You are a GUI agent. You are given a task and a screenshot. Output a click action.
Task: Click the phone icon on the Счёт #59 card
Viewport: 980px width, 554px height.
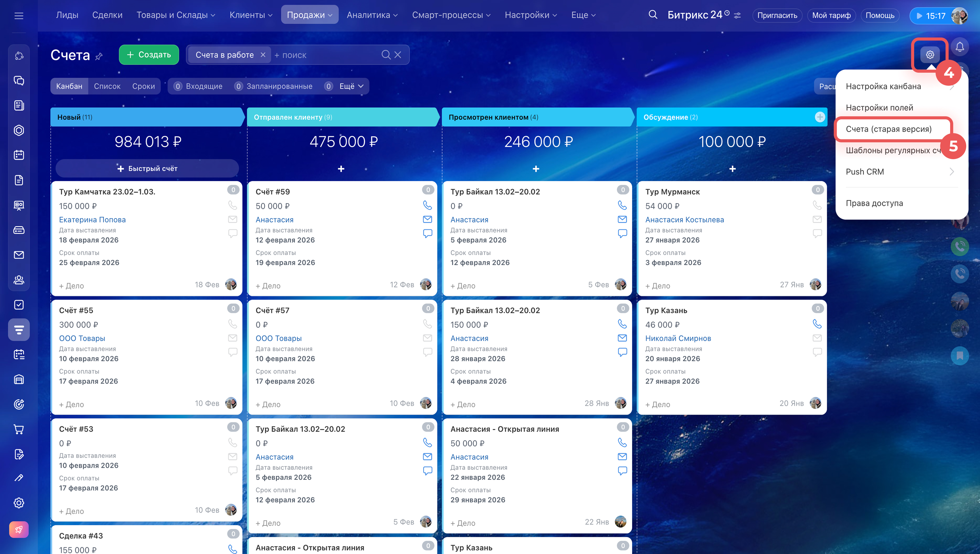pyautogui.click(x=427, y=206)
